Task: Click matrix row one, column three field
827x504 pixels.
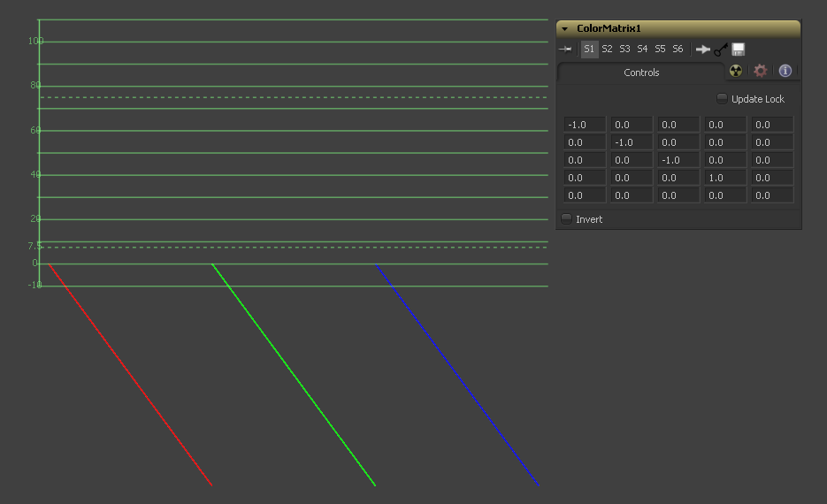Action: click(x=678, y=125)
